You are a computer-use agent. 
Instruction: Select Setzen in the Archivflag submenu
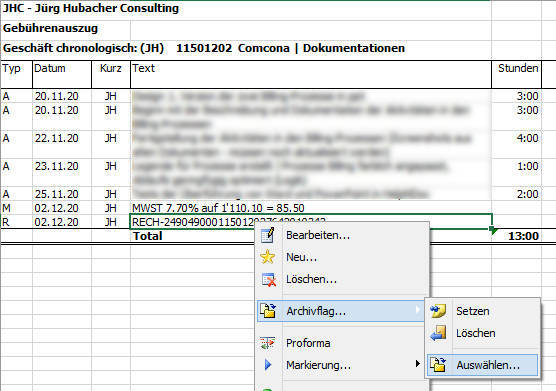pos(473,311)
